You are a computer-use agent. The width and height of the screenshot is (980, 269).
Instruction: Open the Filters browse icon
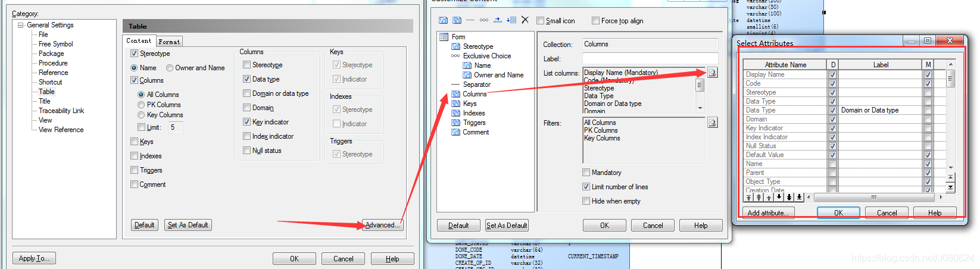pos(713,123)
